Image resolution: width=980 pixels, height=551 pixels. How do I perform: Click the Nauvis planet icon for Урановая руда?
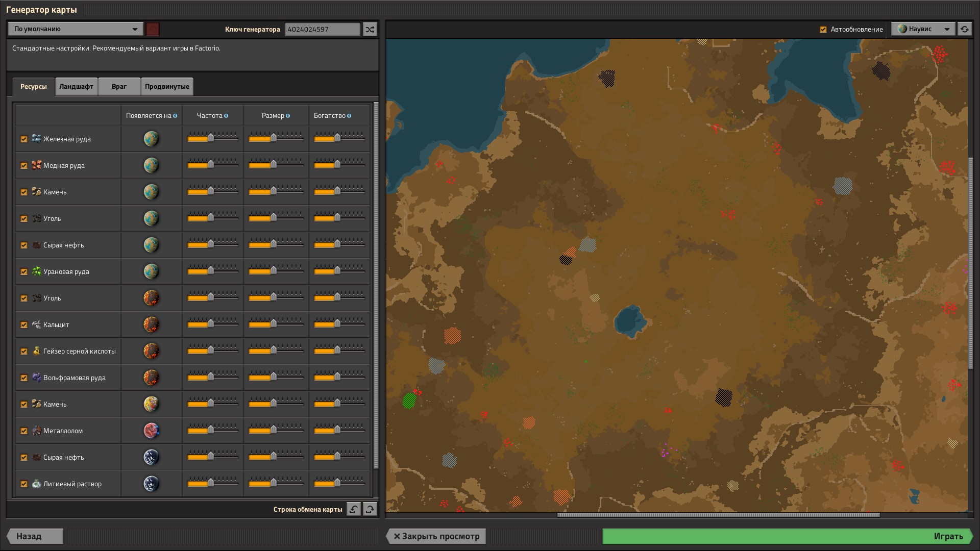151,271
